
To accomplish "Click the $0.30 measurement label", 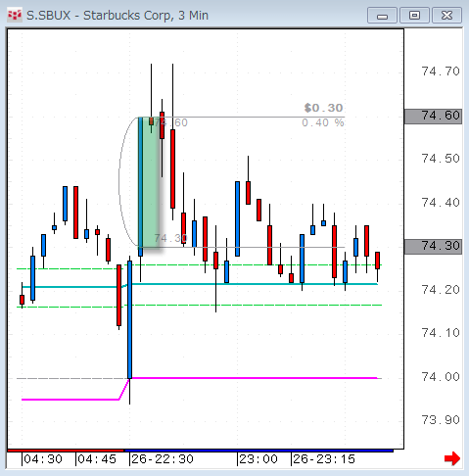I will coord(323,108).
